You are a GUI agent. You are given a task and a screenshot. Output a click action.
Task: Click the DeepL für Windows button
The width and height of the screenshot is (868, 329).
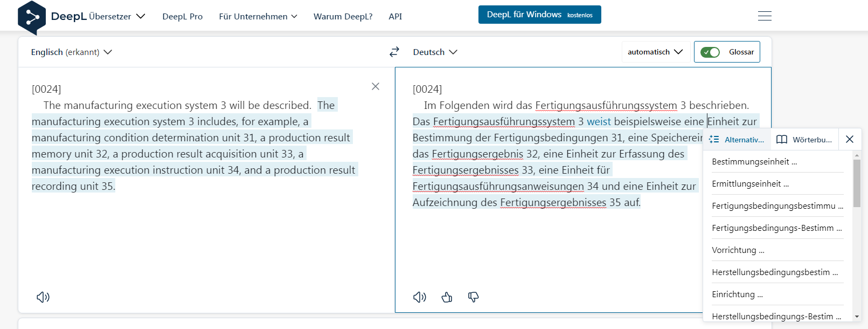coord(539,15)
